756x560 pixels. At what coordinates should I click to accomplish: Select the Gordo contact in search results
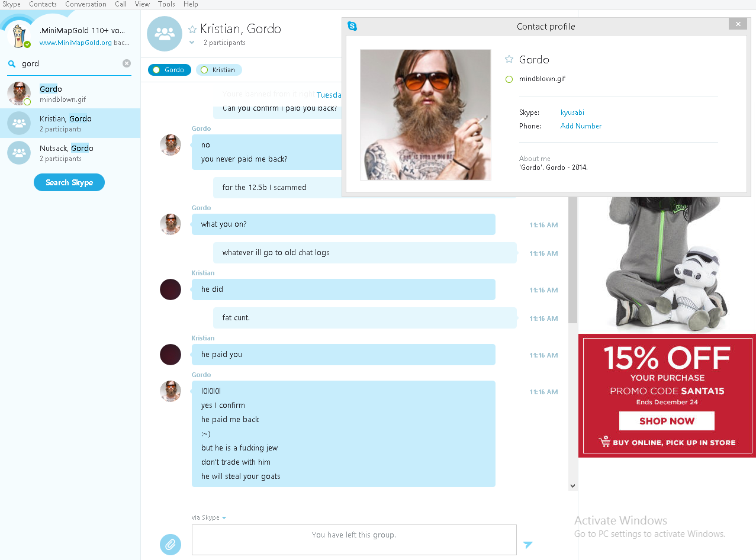pos(70,94)
